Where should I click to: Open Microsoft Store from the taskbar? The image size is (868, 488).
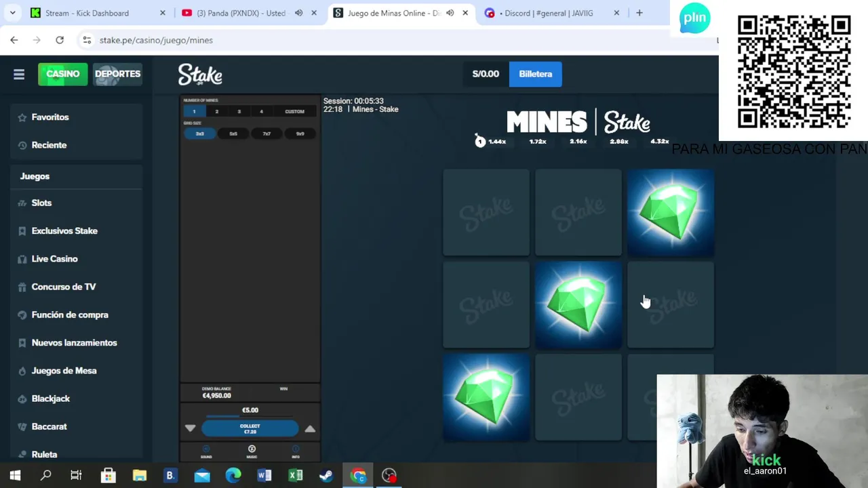coord(108,476)
